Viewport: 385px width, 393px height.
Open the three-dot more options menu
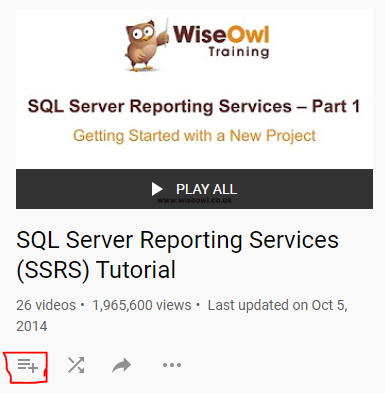172,365
